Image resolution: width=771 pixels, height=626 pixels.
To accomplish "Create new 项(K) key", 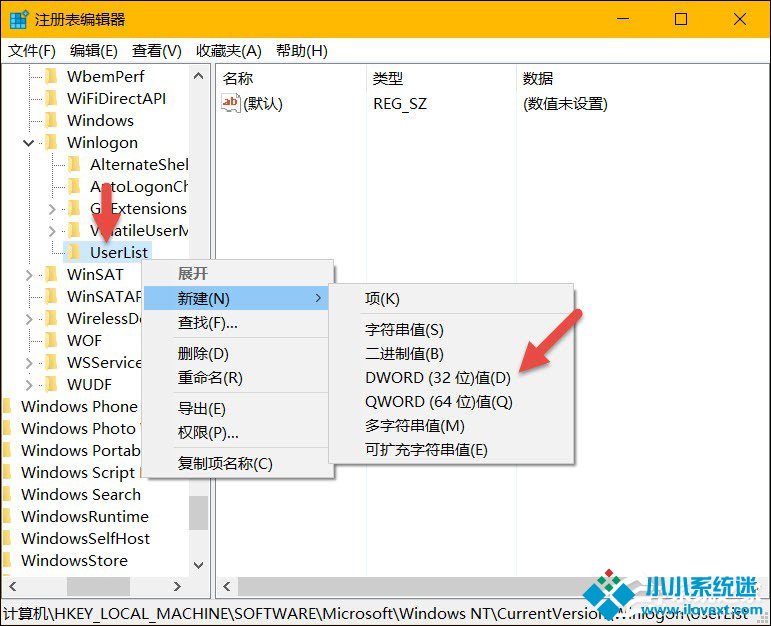I will tap(451, 298).
